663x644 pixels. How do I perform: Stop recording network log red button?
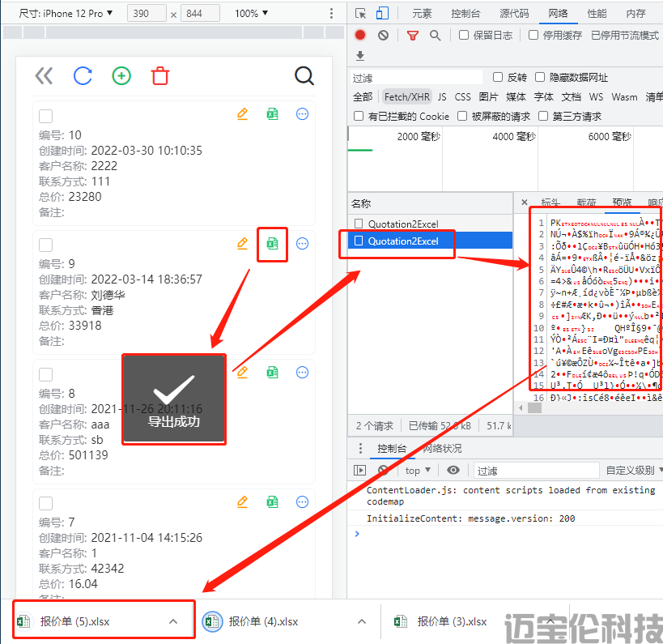(x=360, y=35)
